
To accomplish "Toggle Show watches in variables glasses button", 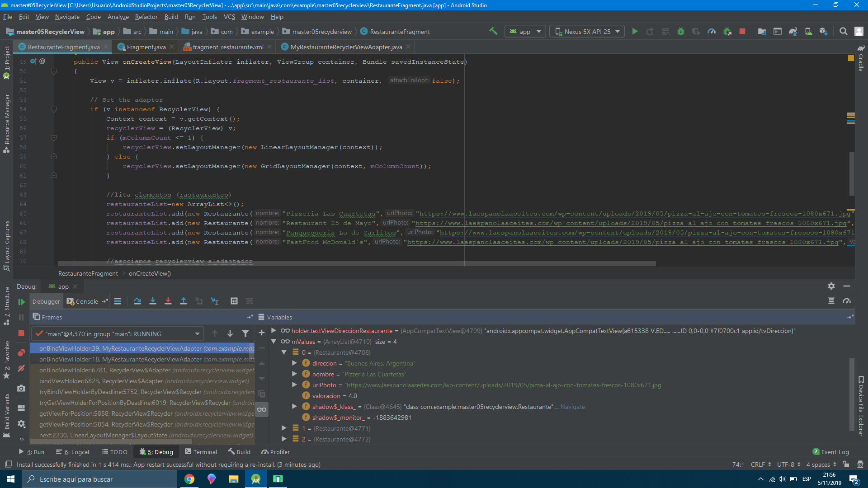I will click(262, 410).
